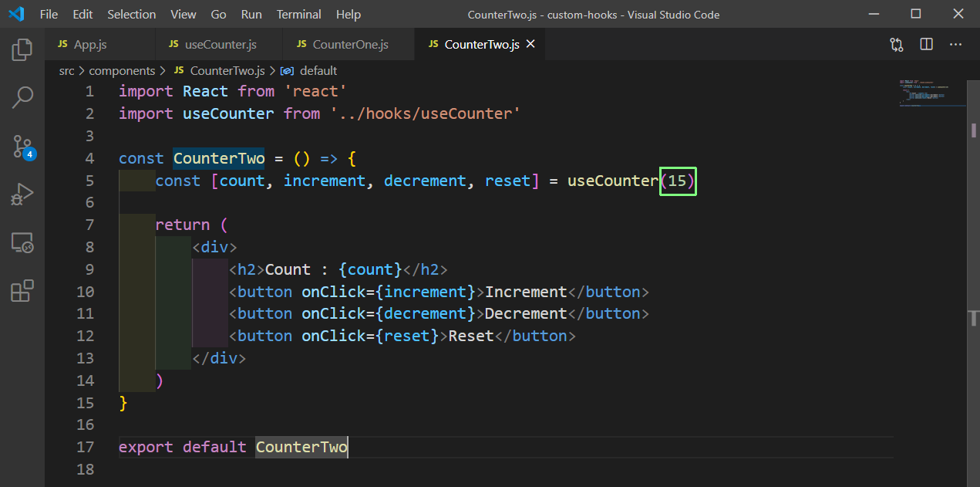Viewport: 980px width, 487px height.
Task: Click the {count} expression in h2
Action: pyautogui.click(x=370, y=269)
